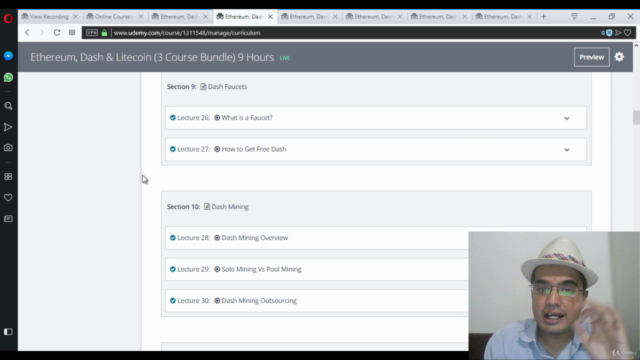Select 'Dash Mining Outsourcing' lecture title
640x360 pixels.
point(259,300)
